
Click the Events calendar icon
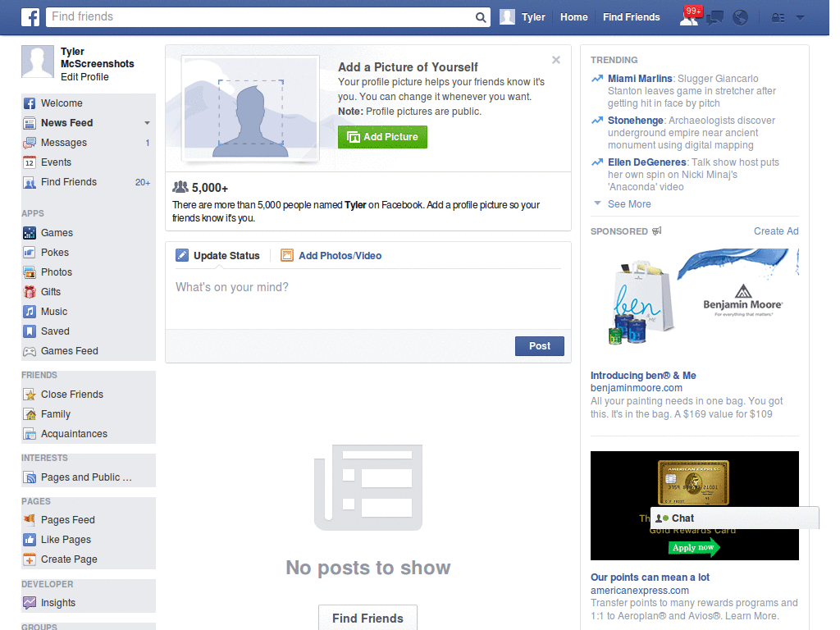pos(30,162)
